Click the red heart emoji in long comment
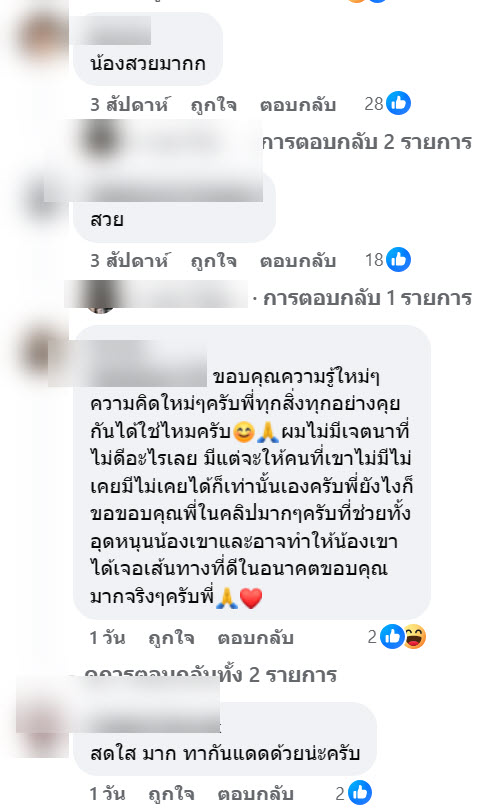Screen dimensions: 489x811 pos(251,598)
